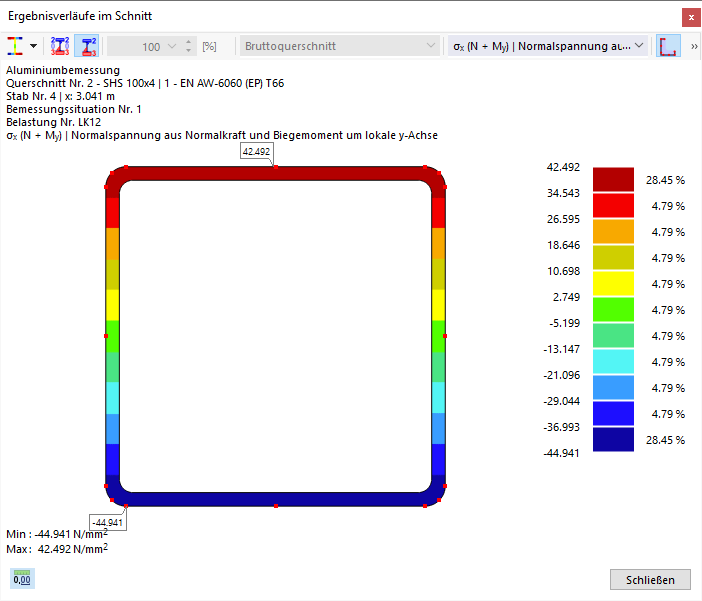Click the light blue legend swatch
The height and width of the screenshot is (601, 702).
613,387
